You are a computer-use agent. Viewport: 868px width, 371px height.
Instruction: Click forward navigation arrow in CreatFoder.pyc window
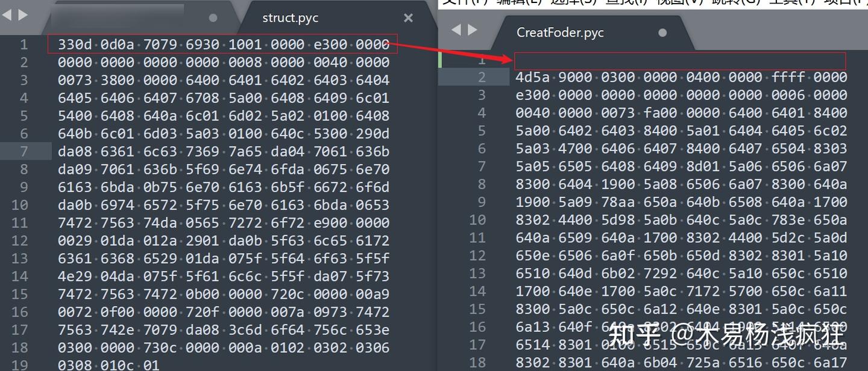point(471,29)
